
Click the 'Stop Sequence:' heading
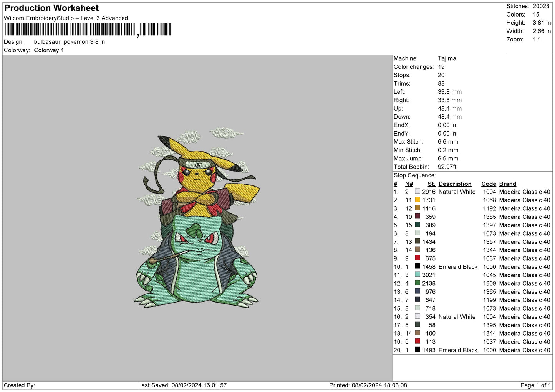tap(415, 175)
